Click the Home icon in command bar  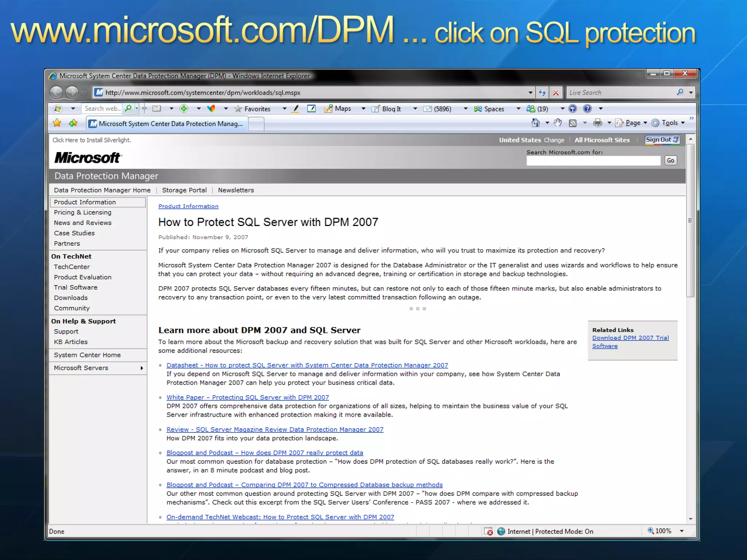tap(535, 123)
